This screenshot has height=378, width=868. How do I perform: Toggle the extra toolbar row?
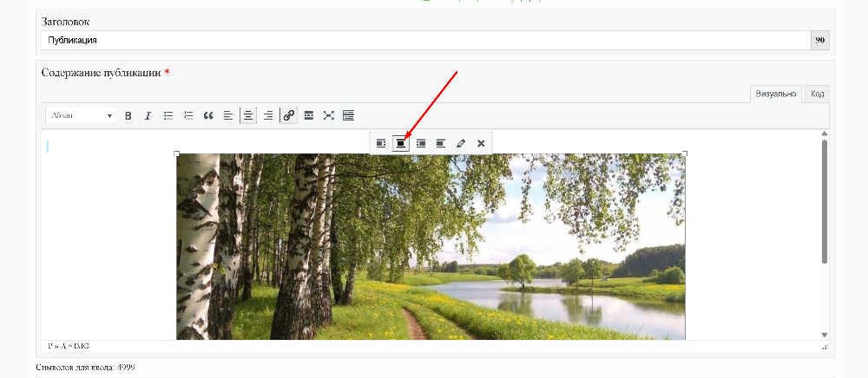348,115
